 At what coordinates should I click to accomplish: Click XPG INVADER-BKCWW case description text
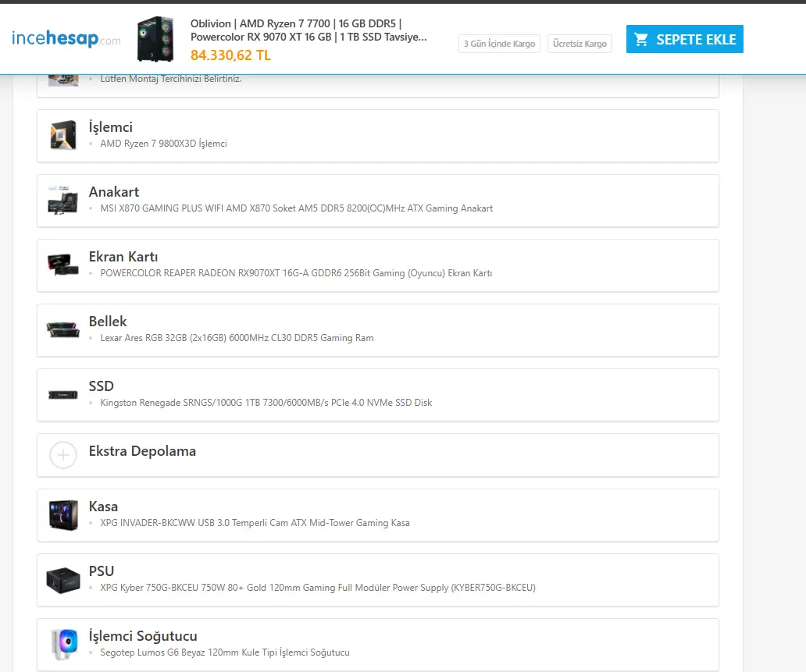coord(255,522)
